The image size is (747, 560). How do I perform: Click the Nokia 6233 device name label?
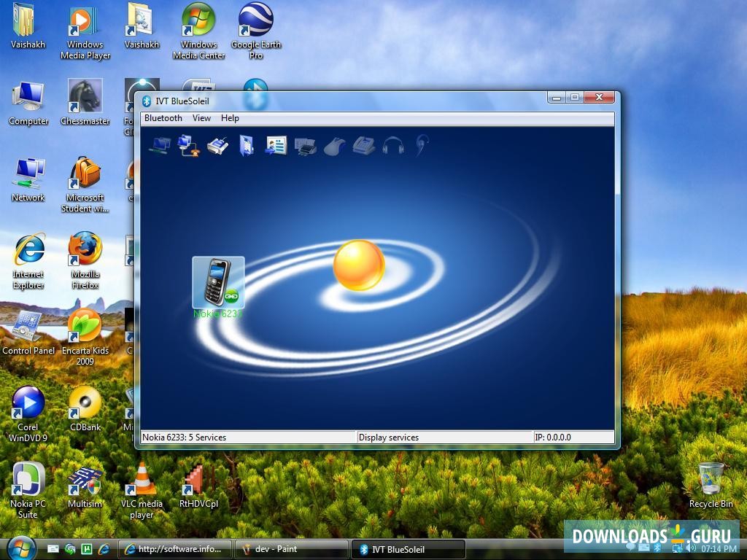click(218, 314)
